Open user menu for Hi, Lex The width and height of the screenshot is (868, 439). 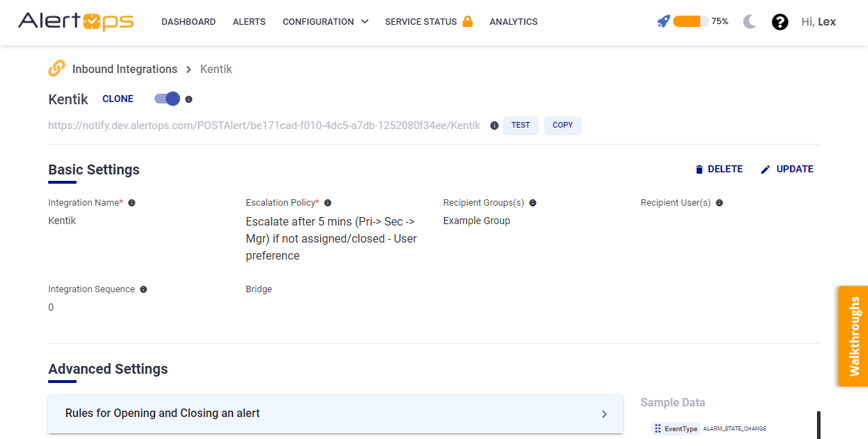(818, 22)
